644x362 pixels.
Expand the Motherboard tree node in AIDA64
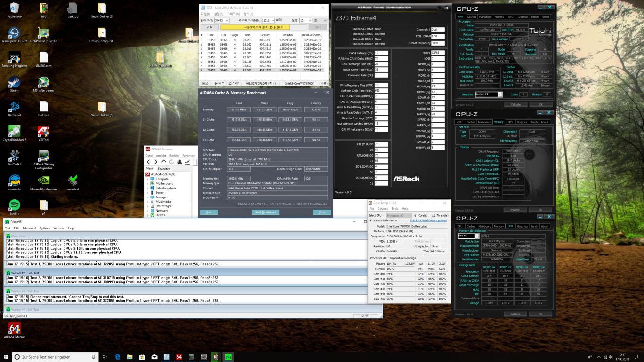(148, 183)
